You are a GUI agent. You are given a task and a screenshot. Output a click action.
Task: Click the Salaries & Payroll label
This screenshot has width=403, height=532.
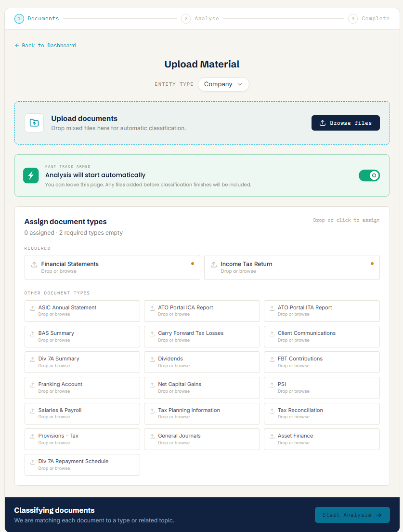click(x=60, y=410)
